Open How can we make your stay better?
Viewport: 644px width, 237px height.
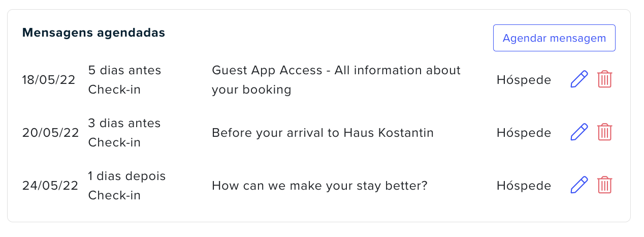tap(319, 186)
